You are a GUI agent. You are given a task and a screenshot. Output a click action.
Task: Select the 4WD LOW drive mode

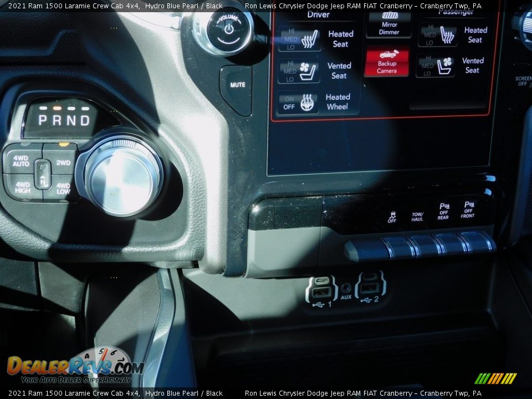coord(63,188)
